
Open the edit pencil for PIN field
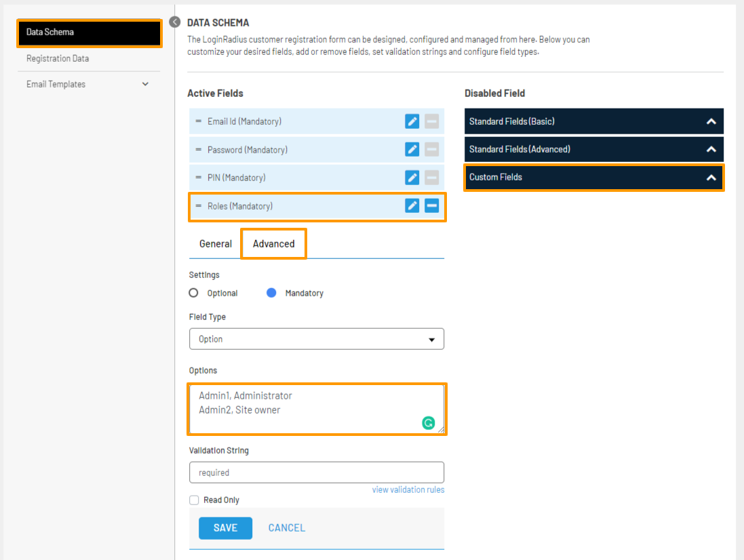tap(412, 178)
